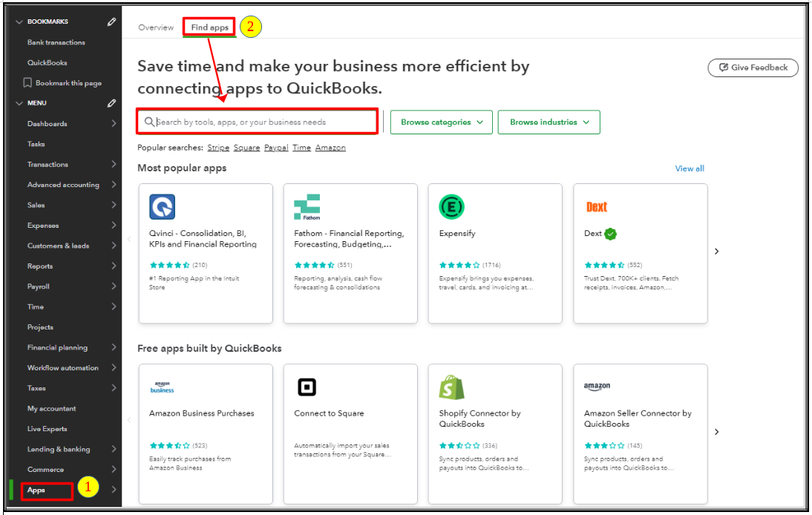Open Amazon Business Purchases title
Screen dimensions: 812x515
(x=201, y=413)
